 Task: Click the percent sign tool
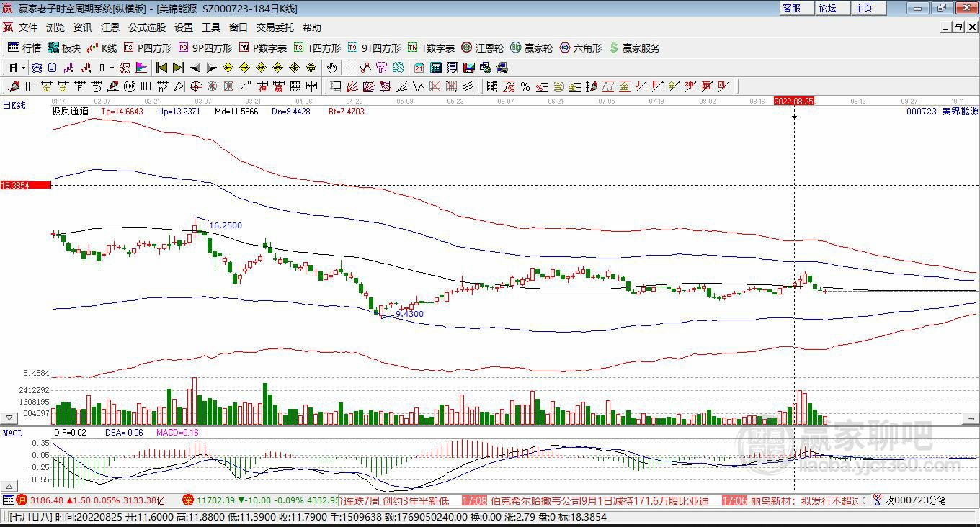[x=525, y=86]
